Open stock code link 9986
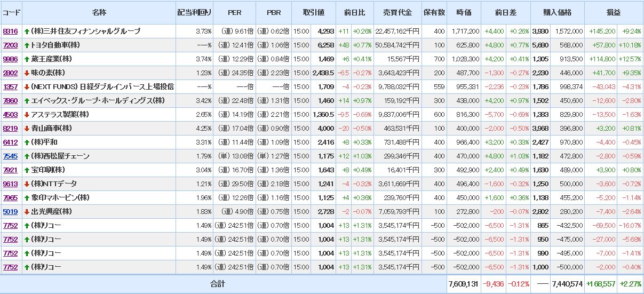This screenshot has width=644, height=294. tap(10, 59)
